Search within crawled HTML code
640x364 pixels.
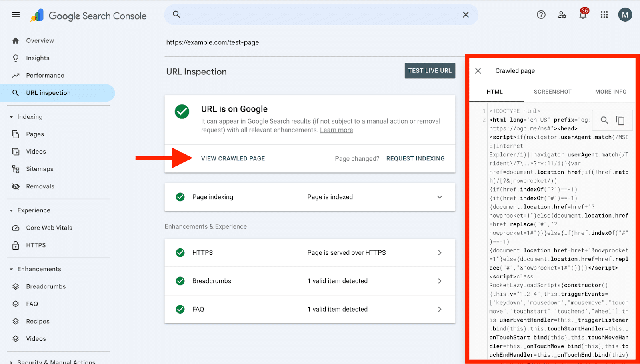[x=604, y=120]
